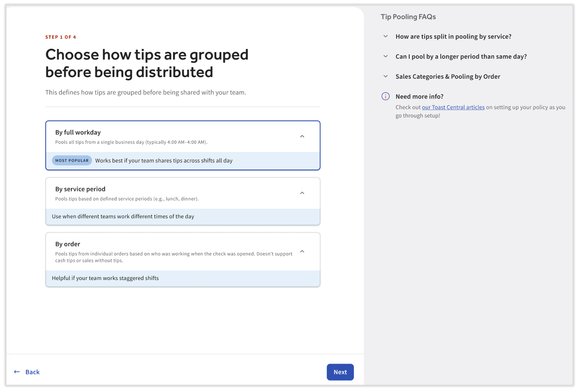Open 'Sales Categories & Pooling by Order' FAQ
The width and height of the screenshot is (579, 392).
(x=448, y=77)
